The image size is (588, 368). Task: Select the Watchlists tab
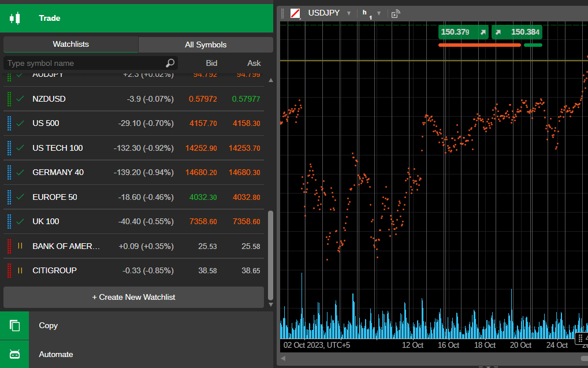71,44
